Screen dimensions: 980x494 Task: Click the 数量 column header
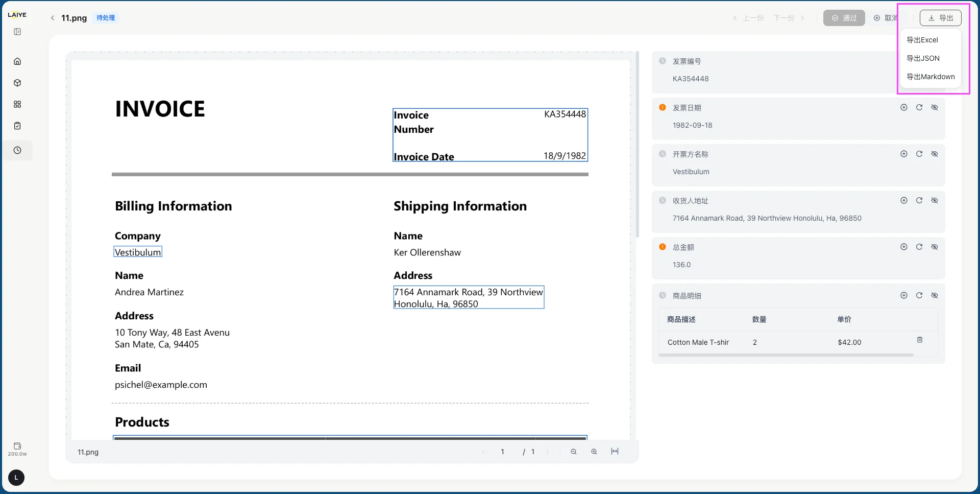(x=759, y=319)
